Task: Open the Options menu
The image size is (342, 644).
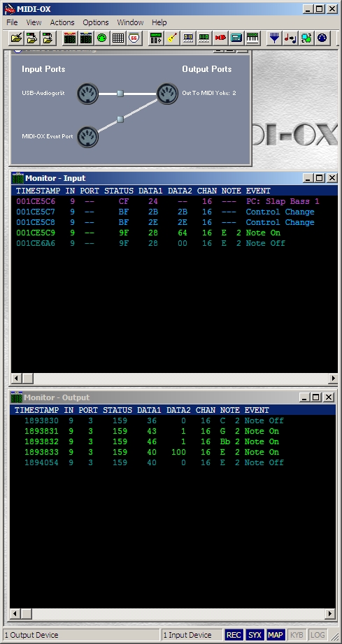Action: point(95,22)
